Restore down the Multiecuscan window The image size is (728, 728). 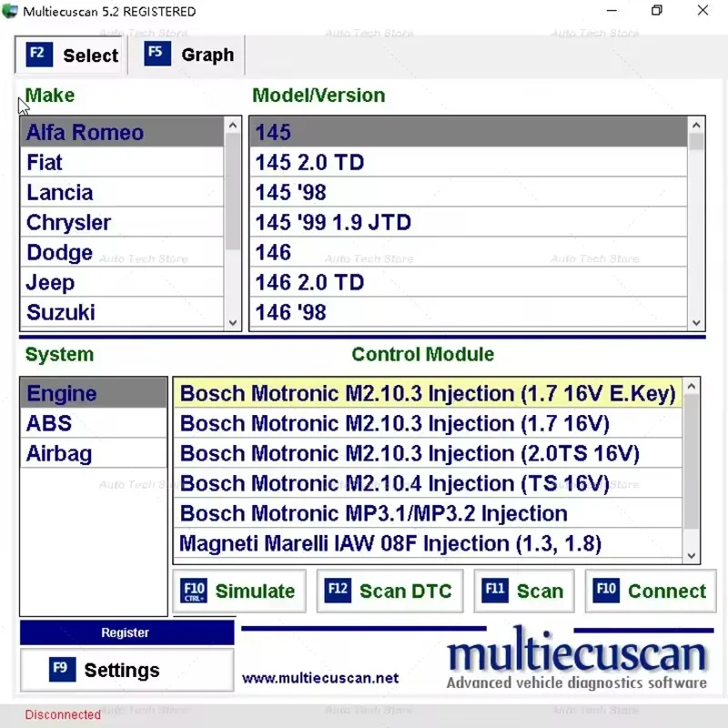coord(656,10)
